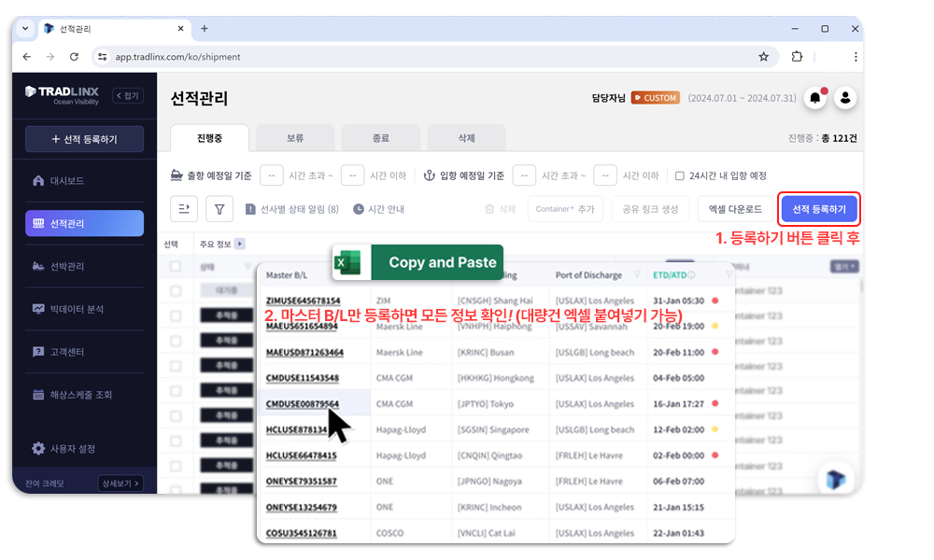This screenshot has width=934, height=560.
Task: Open the browser extensions puzzle icon
Action: [797, 57]
